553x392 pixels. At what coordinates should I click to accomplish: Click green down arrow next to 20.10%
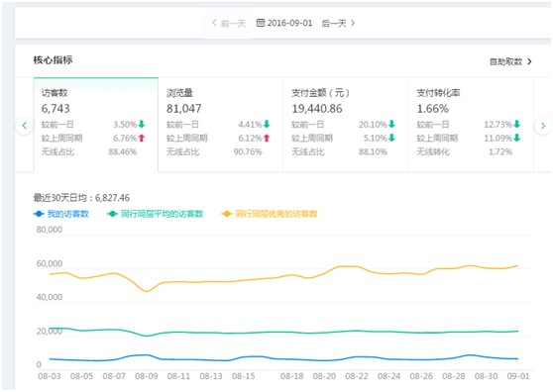pos(391,124)
